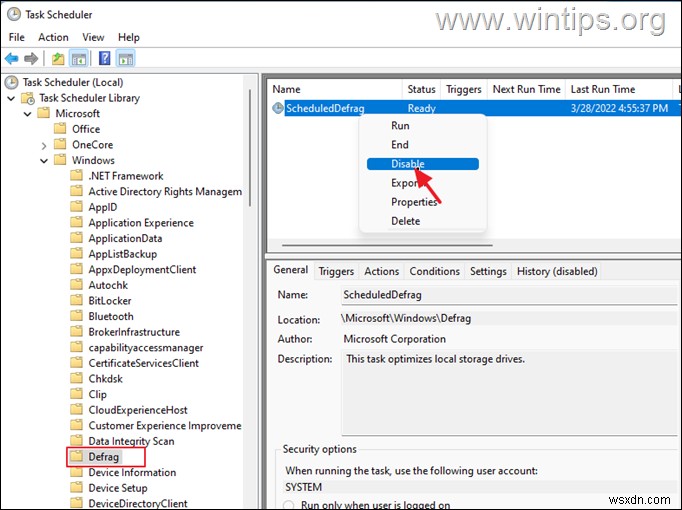Click the task list horizontal scrollbar

pos(387,245)
